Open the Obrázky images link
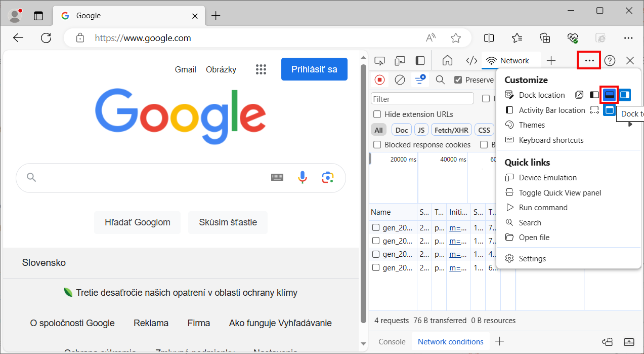This screenshot has height=354, width=644. (221, 69)
